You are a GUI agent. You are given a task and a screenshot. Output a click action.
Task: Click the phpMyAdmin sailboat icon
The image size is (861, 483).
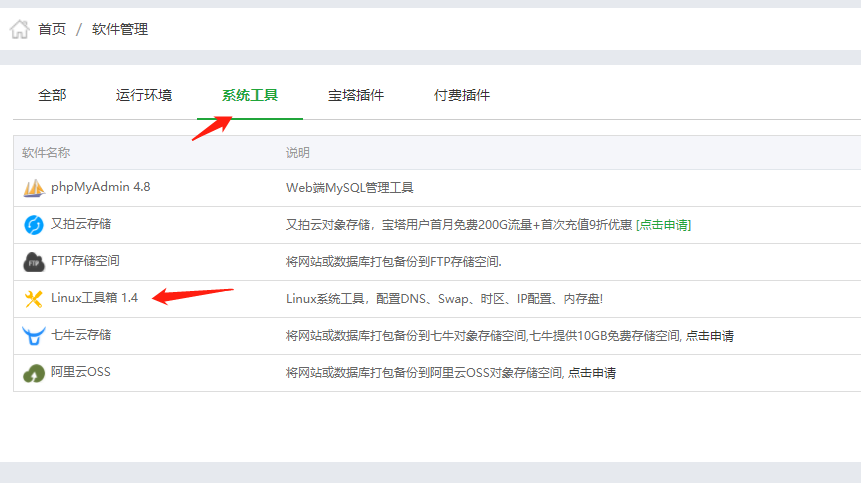[x=33, y=188]
